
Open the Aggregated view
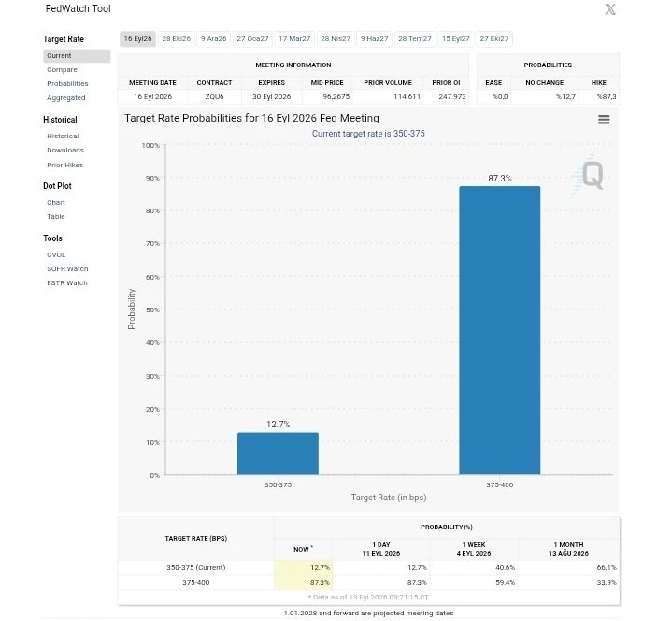(66, 98)
